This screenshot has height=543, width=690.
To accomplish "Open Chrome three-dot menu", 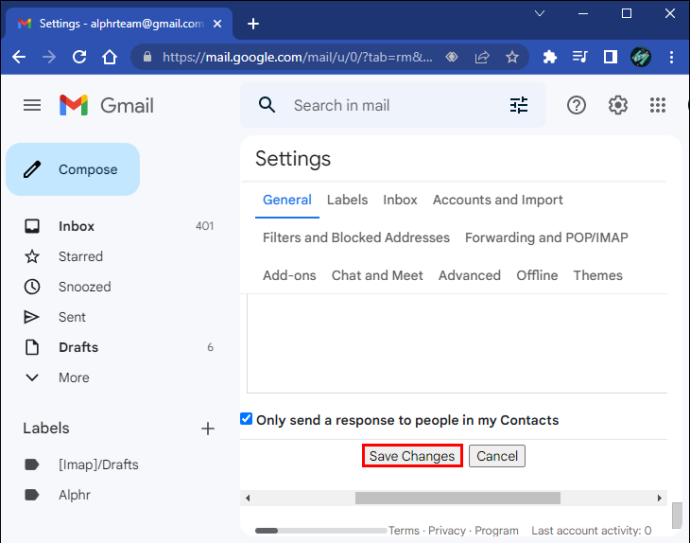I will tap(671, 57).
